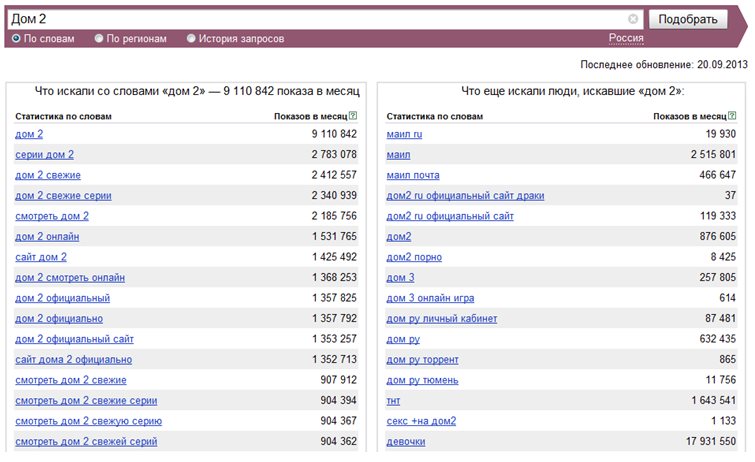The height and width of the screenshot is (462, 755).
Task: Open the "дом2" link with 876 605 shows
Action: [x=399, y=237]
